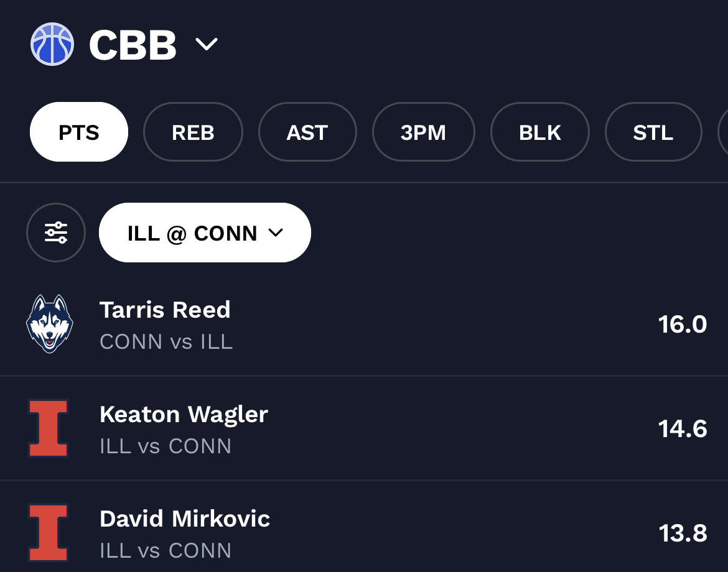Open David Mirkovic player name
Screen dimensions: 728x572
click(185, 519)
